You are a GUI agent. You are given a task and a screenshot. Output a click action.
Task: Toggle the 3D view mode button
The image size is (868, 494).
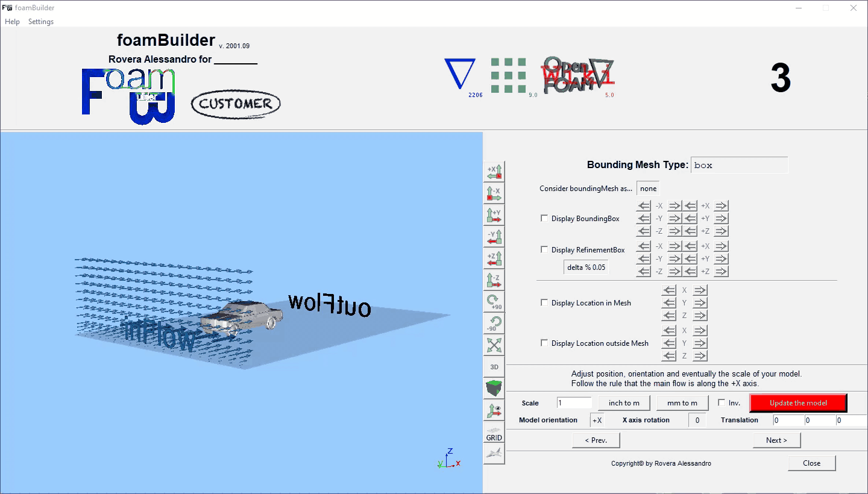click(494, 366)
